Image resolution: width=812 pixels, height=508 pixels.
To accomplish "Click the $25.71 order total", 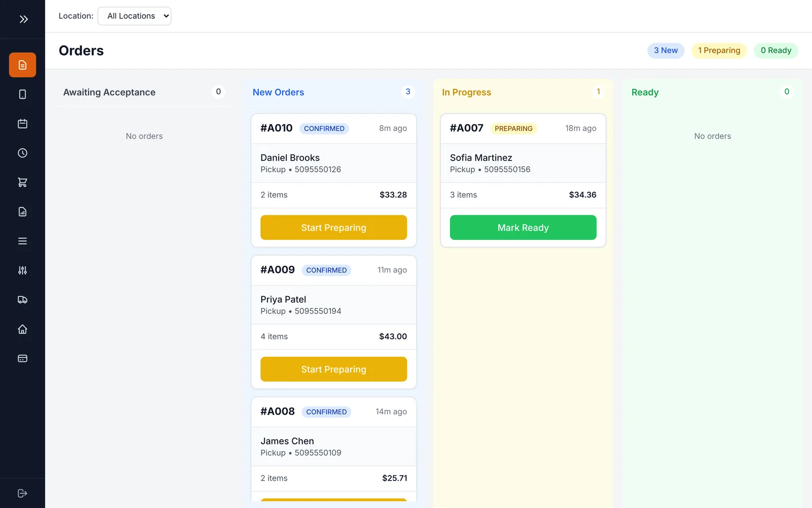I will pos(395,479).
